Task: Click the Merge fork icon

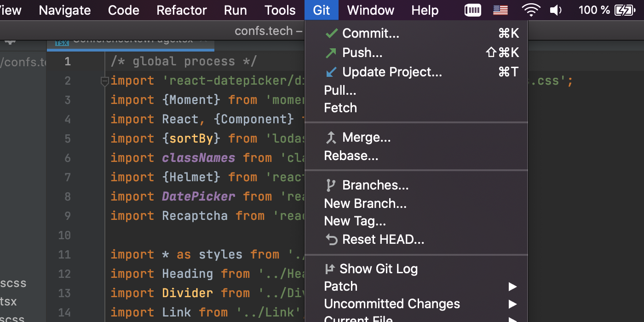Action: click(x=331, y=138)
